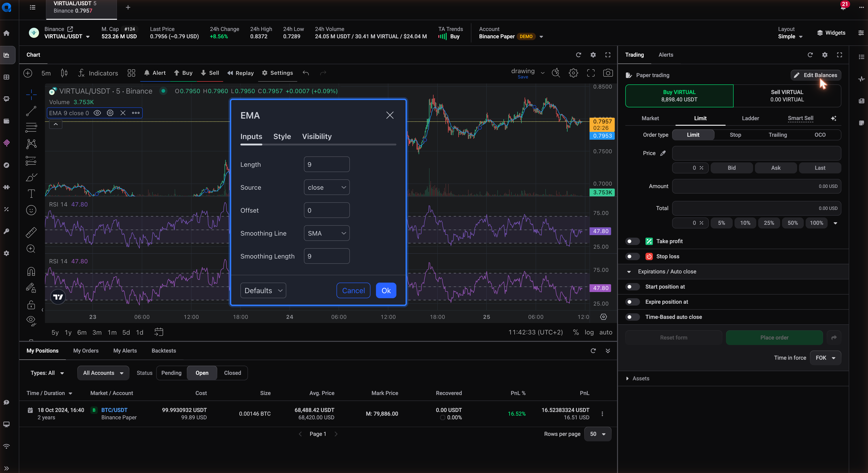Open the My Orders tab
The height and width of the screenshot is (473, 868).
(x=86, y=351)
